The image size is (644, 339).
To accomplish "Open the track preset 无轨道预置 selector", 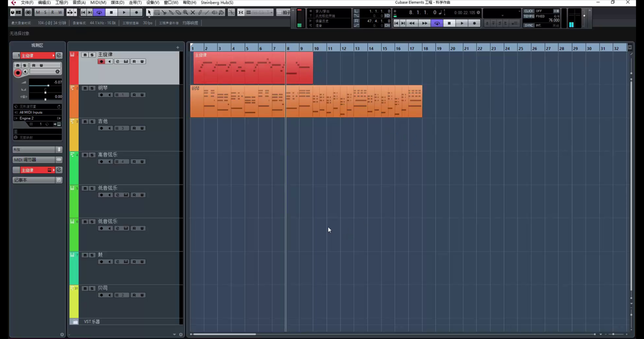I will click(38, 106).
